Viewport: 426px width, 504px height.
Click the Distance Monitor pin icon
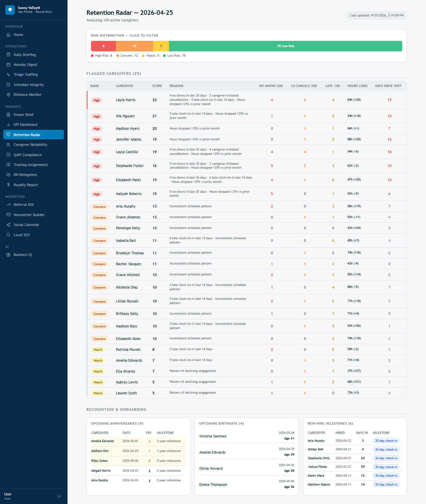pyautogui.click(x=9, y=95)
